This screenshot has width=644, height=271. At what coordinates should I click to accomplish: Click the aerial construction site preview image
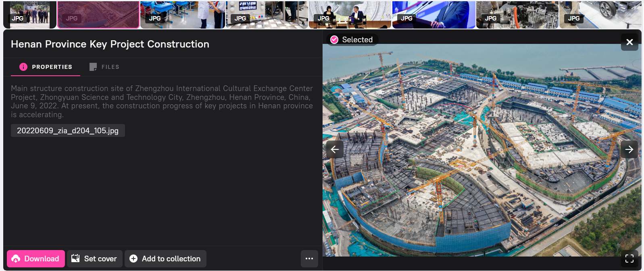coord(482,150)
